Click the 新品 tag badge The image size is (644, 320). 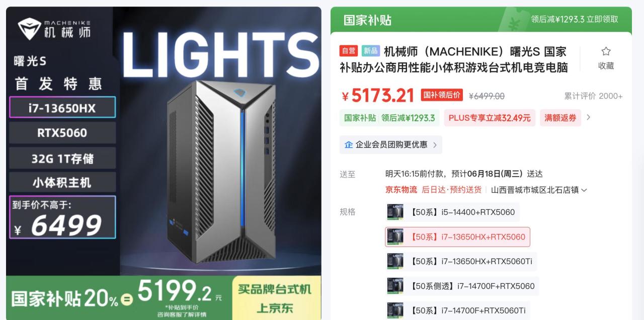[x=371, y=51]
